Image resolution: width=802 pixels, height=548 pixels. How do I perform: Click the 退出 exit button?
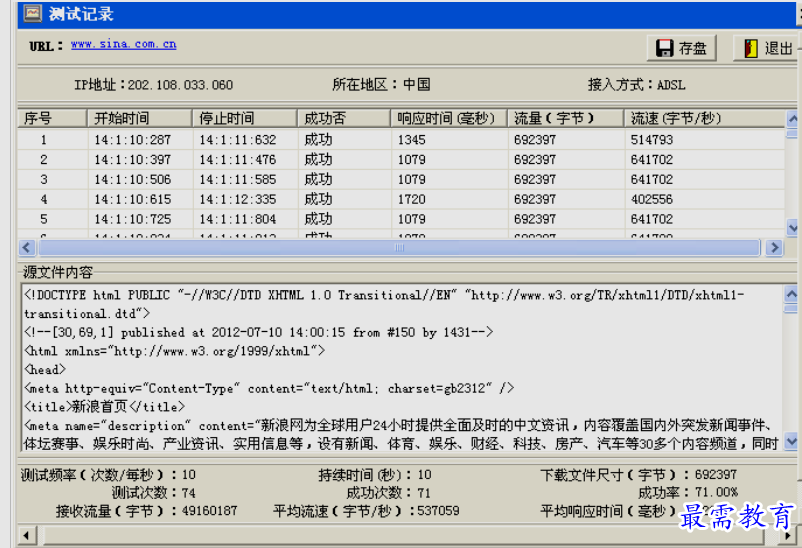coord(767,48)
